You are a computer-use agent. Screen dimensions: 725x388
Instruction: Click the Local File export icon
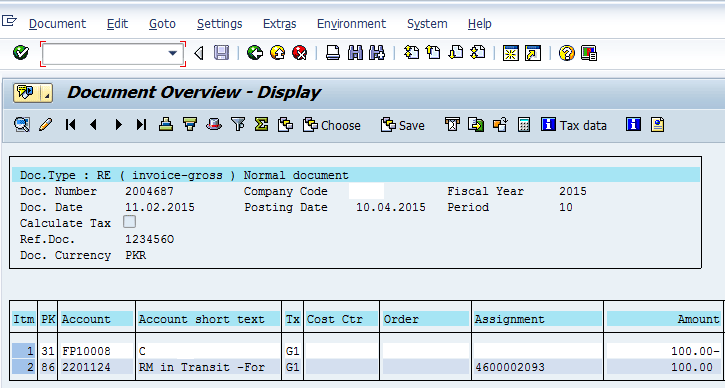click(x=476, y=124)
